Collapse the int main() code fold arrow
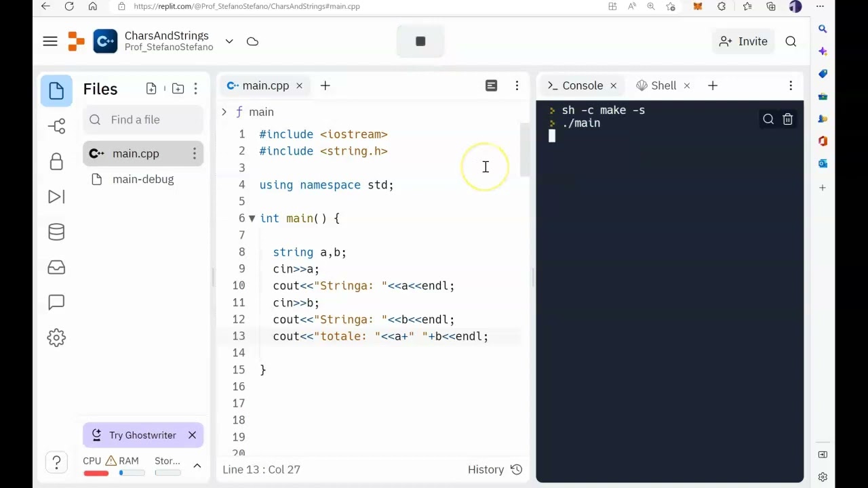This screenshot has width=868, height=488. pos(252,218)
